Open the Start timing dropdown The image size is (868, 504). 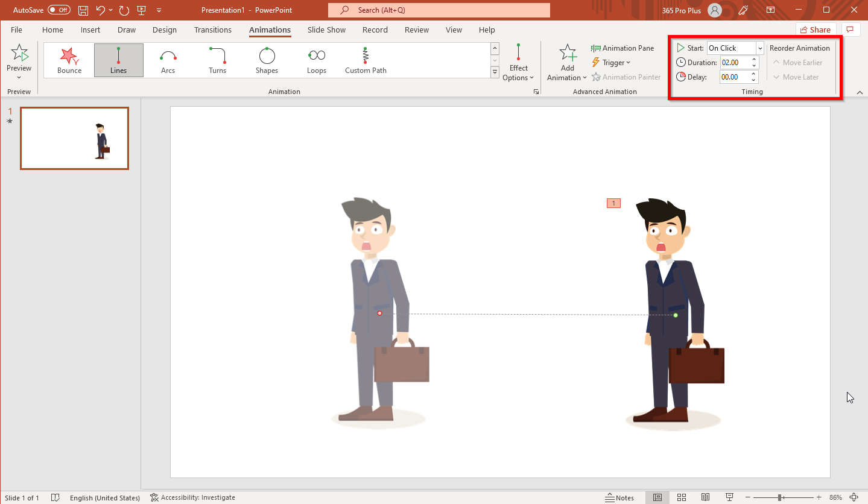point(759,48)
